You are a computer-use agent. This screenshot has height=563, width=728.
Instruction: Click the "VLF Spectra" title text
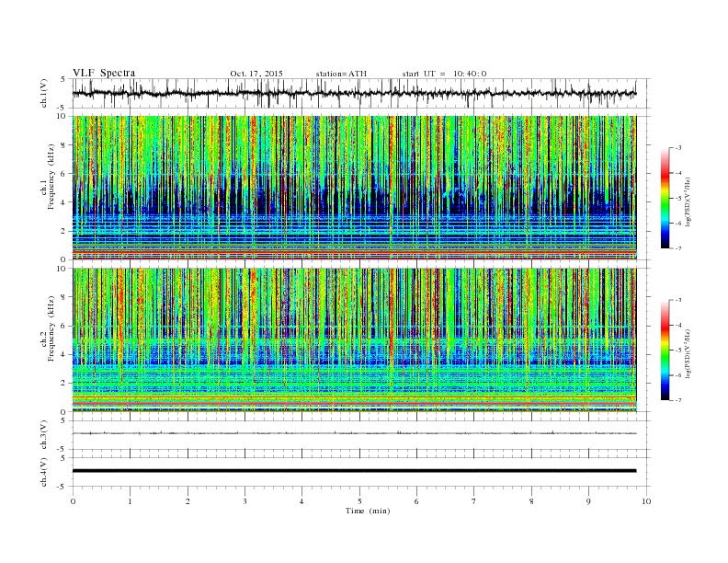coord(104,73)
